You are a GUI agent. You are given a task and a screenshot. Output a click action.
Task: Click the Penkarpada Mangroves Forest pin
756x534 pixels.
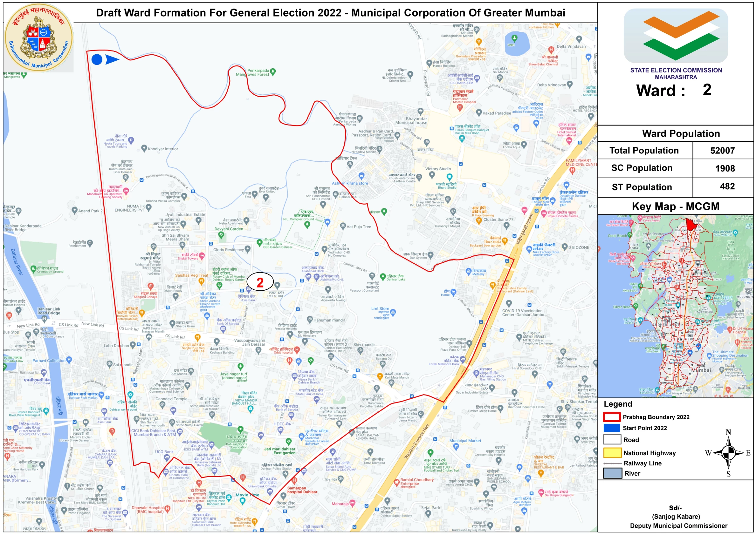273,71
